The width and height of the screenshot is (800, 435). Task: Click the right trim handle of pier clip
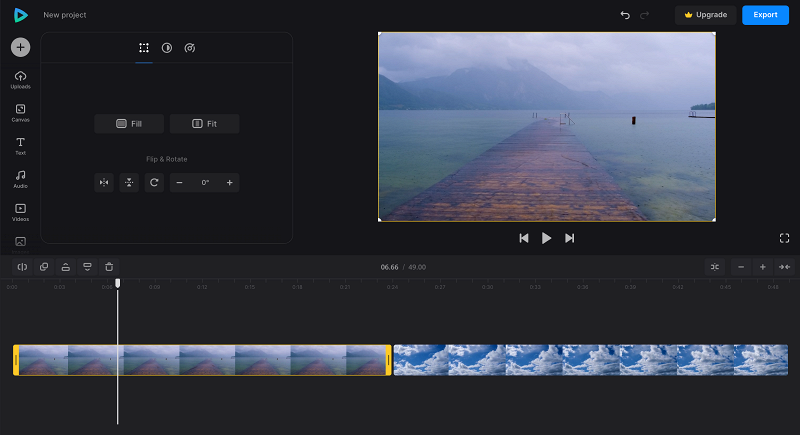pos(389,360)
